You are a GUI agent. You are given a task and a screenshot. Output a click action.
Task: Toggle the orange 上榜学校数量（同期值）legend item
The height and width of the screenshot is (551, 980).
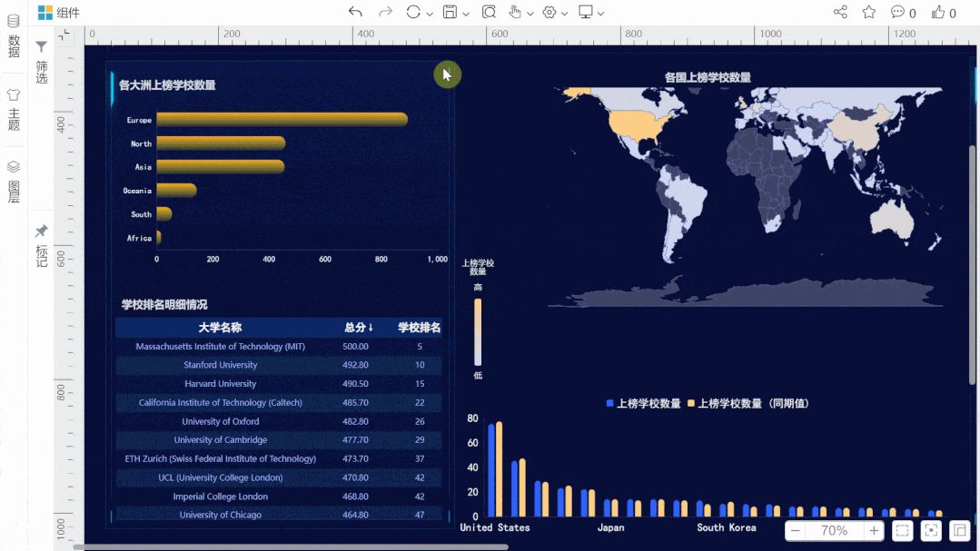pyautogui.click(x=748, y=404)
